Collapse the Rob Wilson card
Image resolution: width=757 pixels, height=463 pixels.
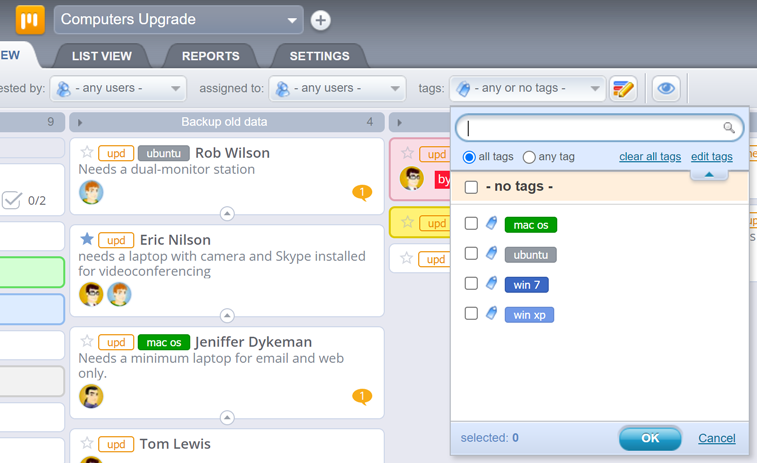click(227, 213)
